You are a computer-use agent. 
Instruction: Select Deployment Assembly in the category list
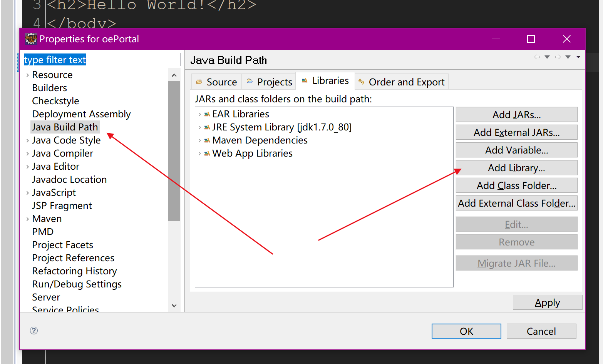pos(81,114)
